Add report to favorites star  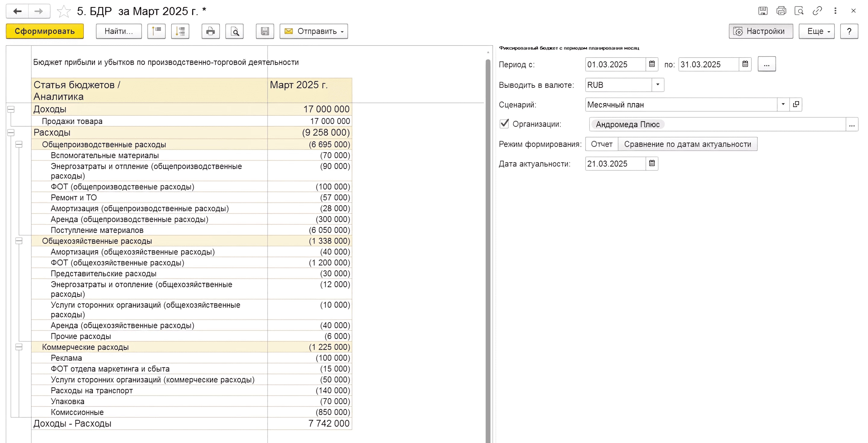pos(64,11)
